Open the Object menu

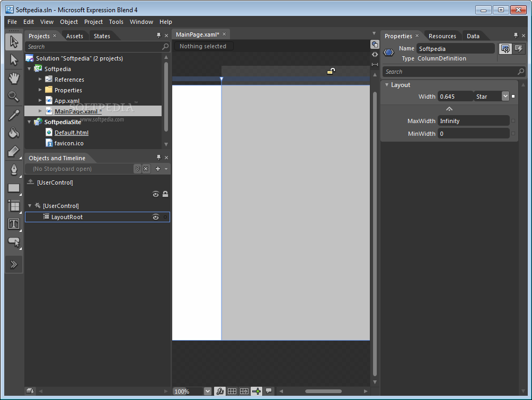(x=69, y=22)
